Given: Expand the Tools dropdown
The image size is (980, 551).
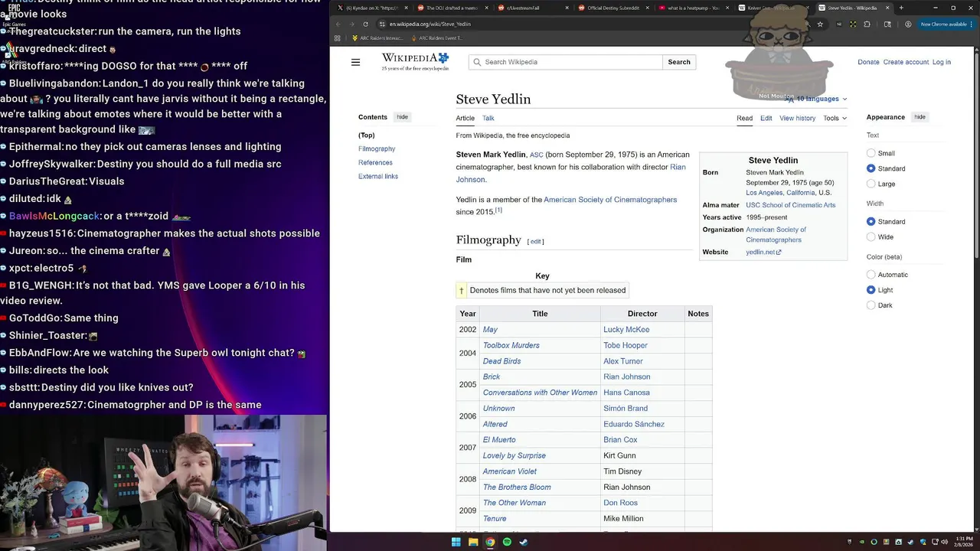Looking at the screenshot, I should 835,118.
